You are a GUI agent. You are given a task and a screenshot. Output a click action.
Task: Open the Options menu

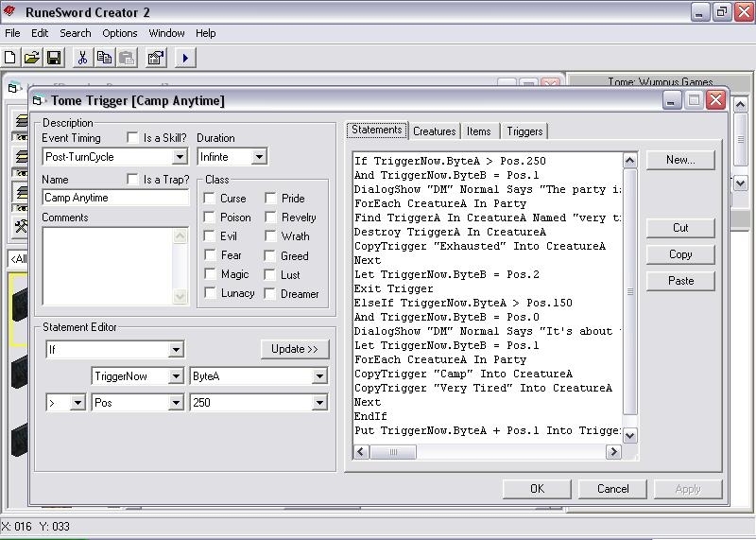point(120,33)
